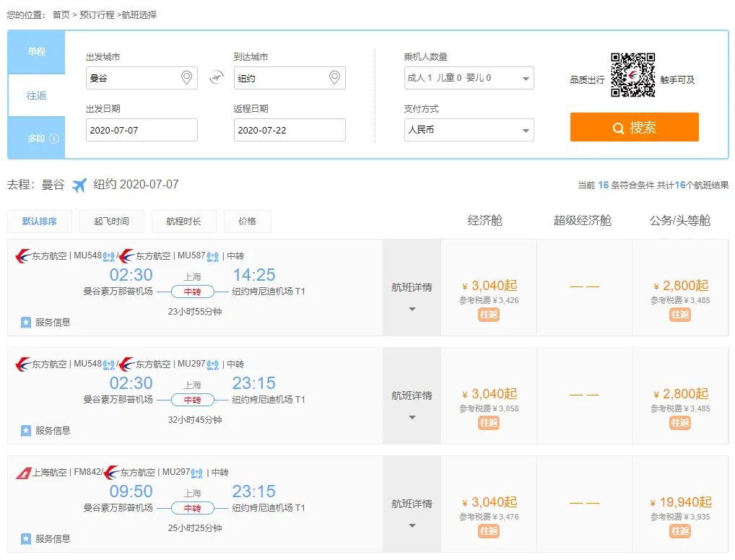Click the orange 搜索 search button
This screenshot has width=735, height=560.
coord(633,126)
